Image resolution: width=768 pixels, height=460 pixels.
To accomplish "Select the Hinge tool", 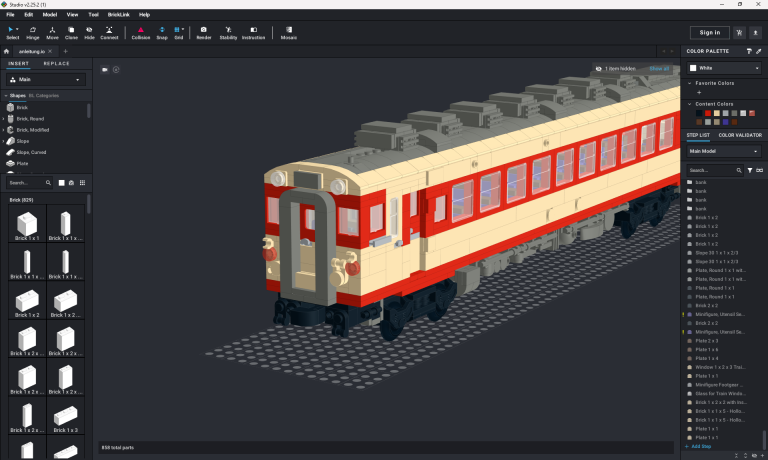I will click(33, 33).
